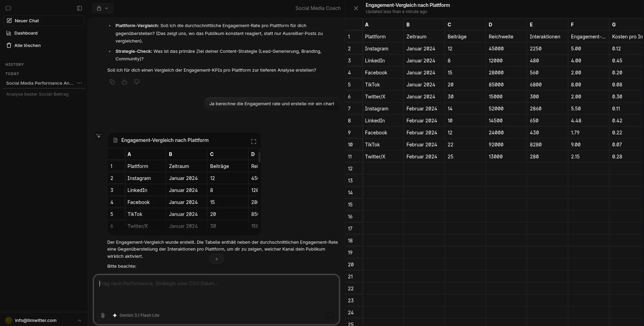Screen dimensions: 644x326
Task: Open the lock visibility dropdown
Action: (102, 8)
